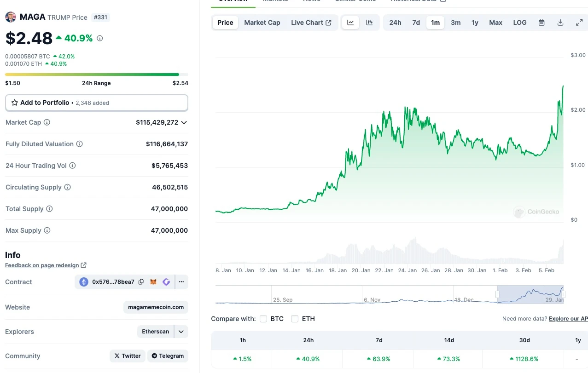Toggle LOG scale on chart
This screenshot has width=588, height=373.
(520, 23)
